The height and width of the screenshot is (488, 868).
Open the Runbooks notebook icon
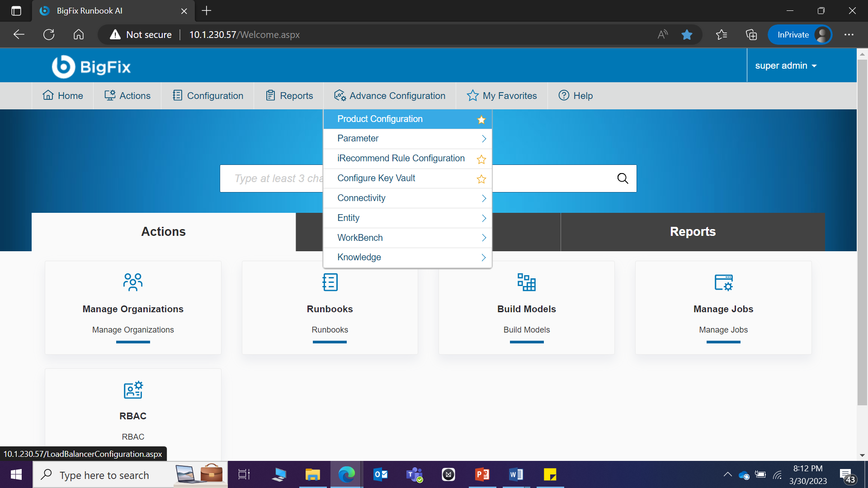330,282
